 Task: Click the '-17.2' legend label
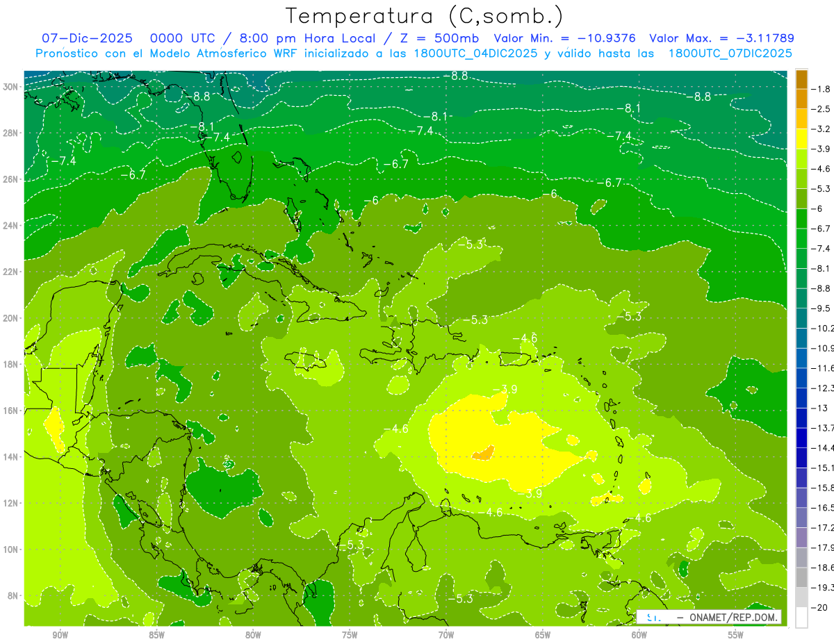824,527
